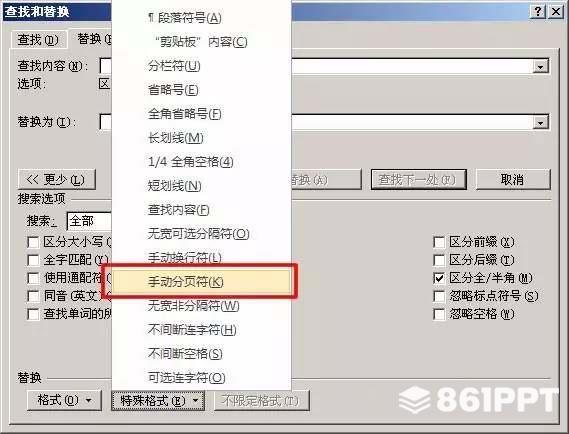The image size is (569, 434).
Task: Expand the 特殊格式 dropdown button
Action: (x=158, y=401)
